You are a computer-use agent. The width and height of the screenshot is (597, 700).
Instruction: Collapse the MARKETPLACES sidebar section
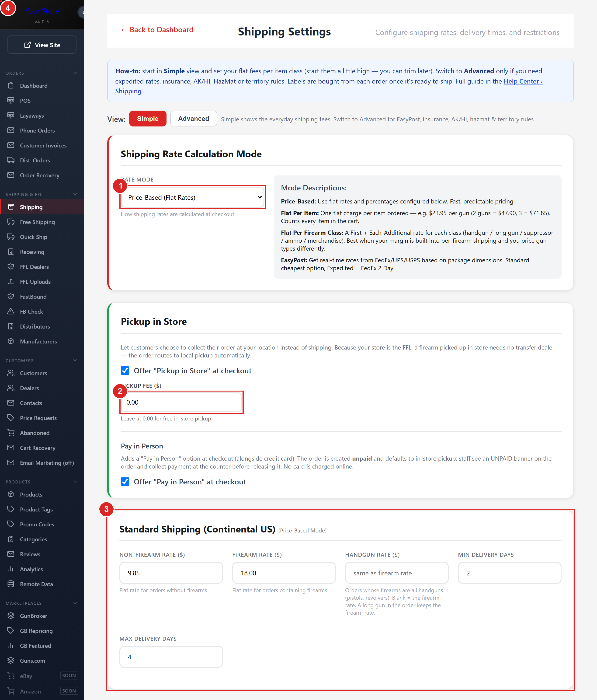point(75,603)
